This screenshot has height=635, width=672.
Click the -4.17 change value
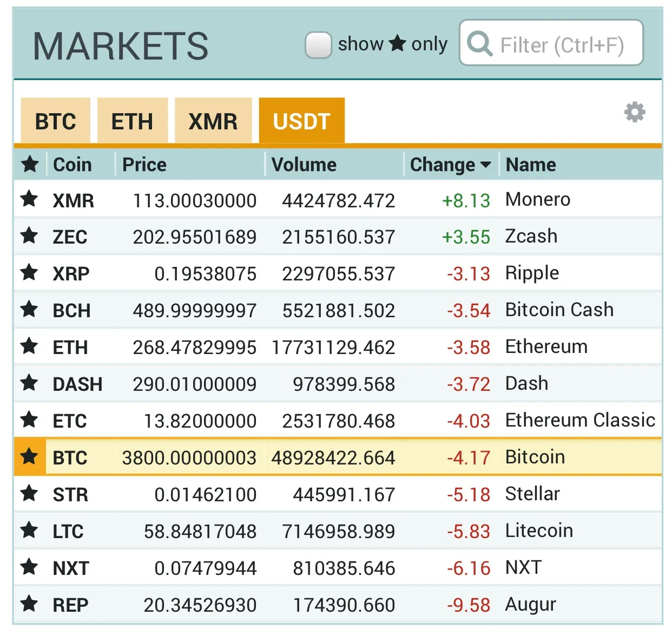coord(469,458)
